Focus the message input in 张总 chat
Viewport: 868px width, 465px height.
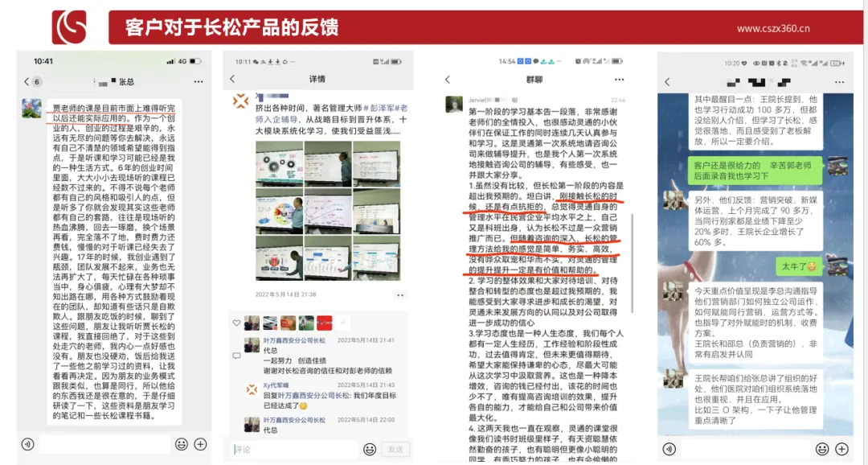104,445
